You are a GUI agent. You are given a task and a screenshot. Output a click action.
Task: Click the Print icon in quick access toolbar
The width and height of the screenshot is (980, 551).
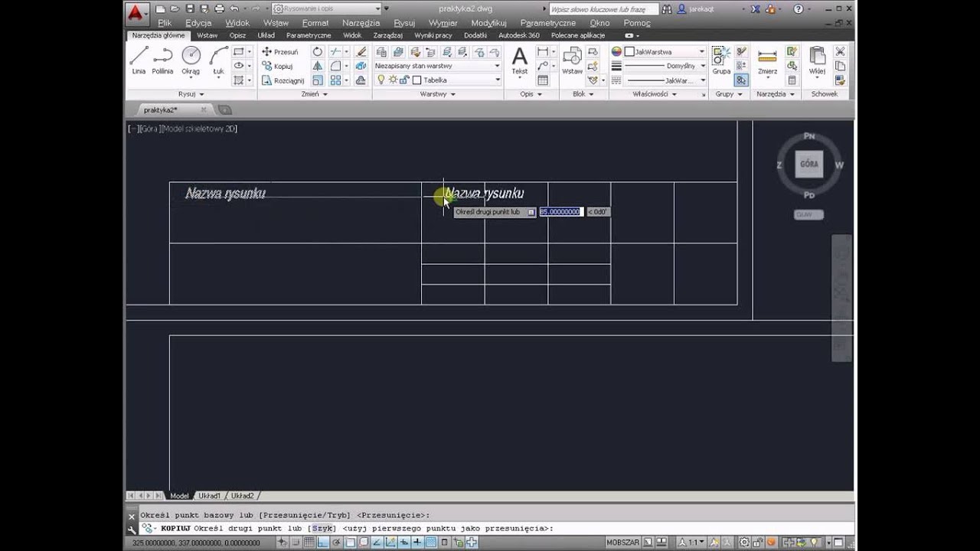click(220, 9)
